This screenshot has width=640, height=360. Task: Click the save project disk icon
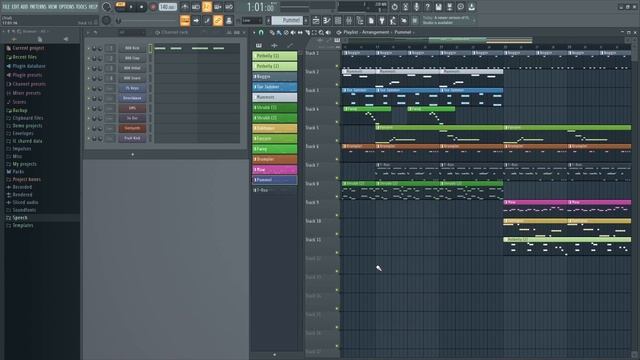[x=438, y=7]
